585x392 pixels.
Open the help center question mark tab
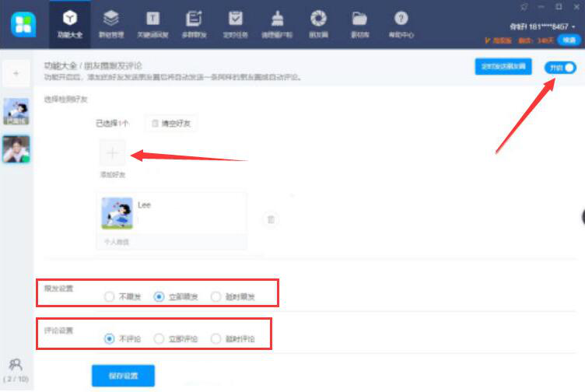[x=401, y=25]
